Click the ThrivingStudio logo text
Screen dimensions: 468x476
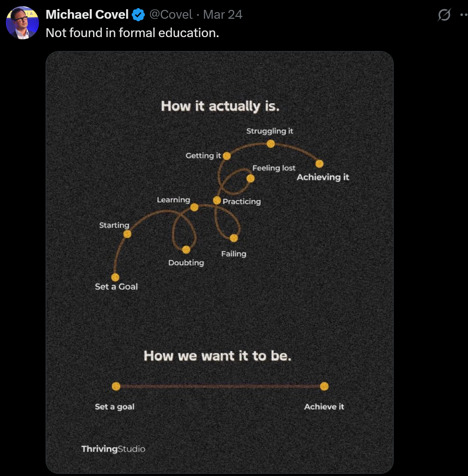(113, 449)
